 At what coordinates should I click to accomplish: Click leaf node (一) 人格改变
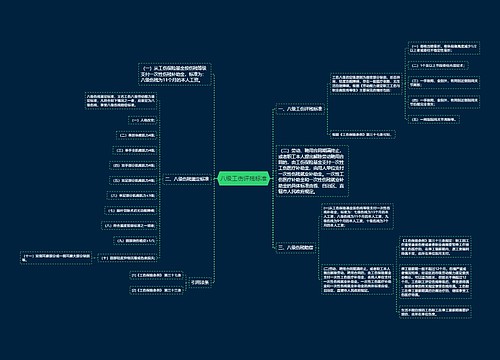click(x=143, y=120)
